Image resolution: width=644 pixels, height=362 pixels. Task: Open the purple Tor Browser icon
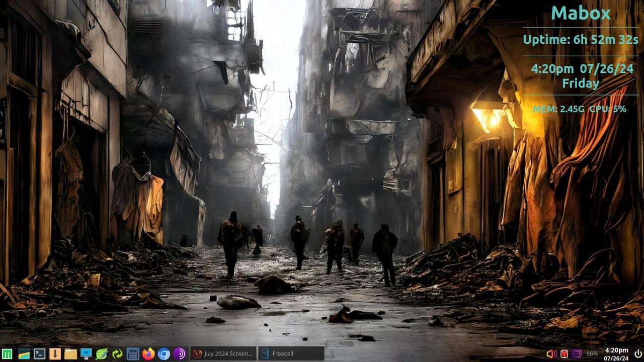pos(180,354)
